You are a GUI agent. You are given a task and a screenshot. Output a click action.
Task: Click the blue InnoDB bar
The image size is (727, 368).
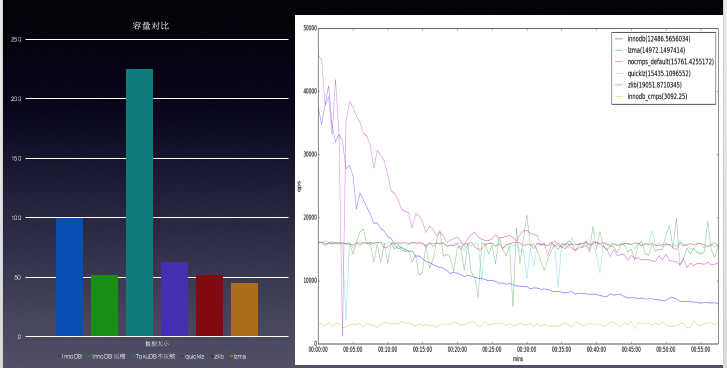70,277
